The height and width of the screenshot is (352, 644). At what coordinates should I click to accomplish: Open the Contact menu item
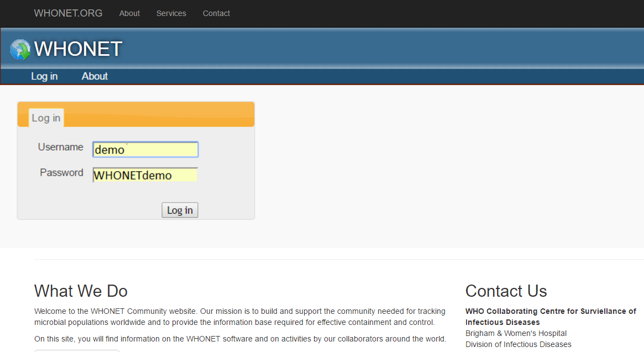coord(217,13)
